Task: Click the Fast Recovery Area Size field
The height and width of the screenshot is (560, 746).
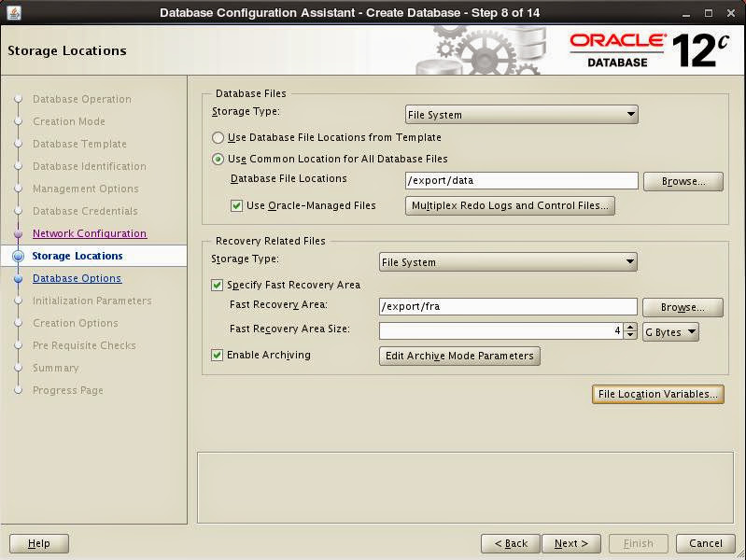Action: click(x=502, y=330)
